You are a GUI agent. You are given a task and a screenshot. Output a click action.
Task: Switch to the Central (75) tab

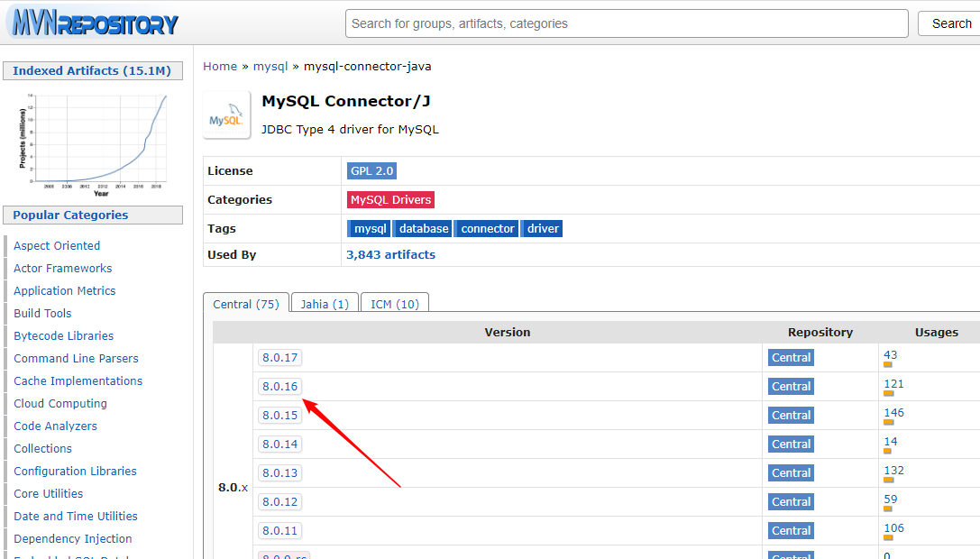tap(246, 304)
